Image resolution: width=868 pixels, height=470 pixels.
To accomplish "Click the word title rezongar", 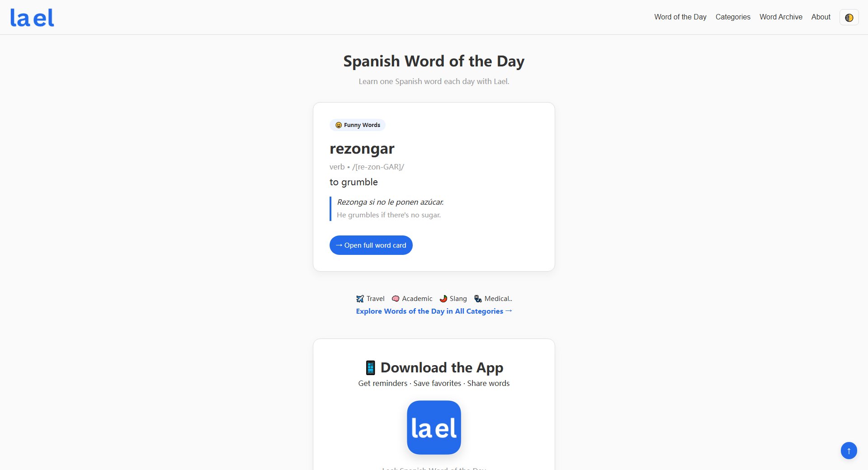I will click(362, 149).
